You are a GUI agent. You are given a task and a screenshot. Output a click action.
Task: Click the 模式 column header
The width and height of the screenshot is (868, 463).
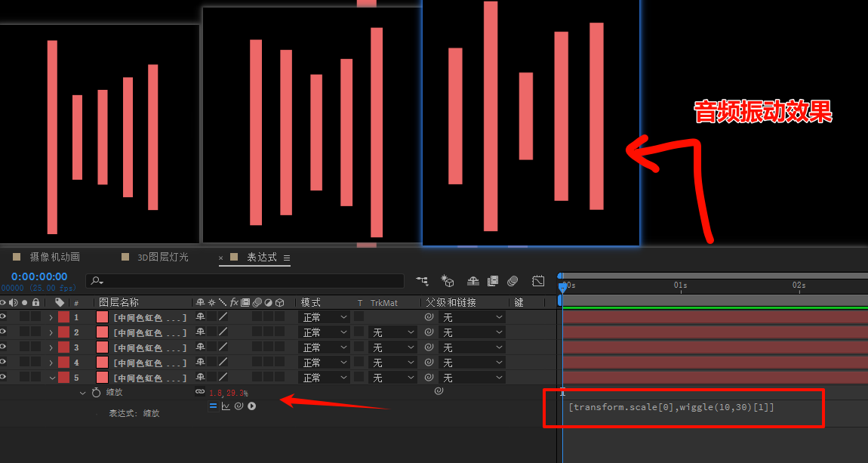tap(310, 302)
